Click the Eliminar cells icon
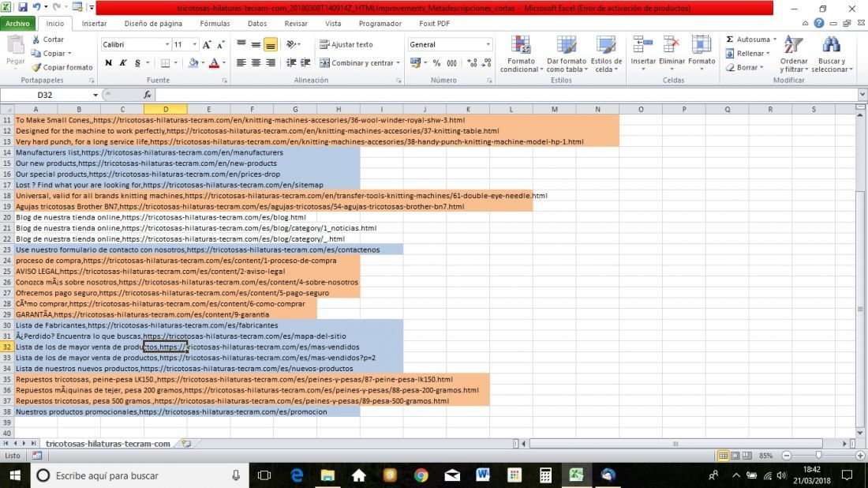 click(672, 46)
